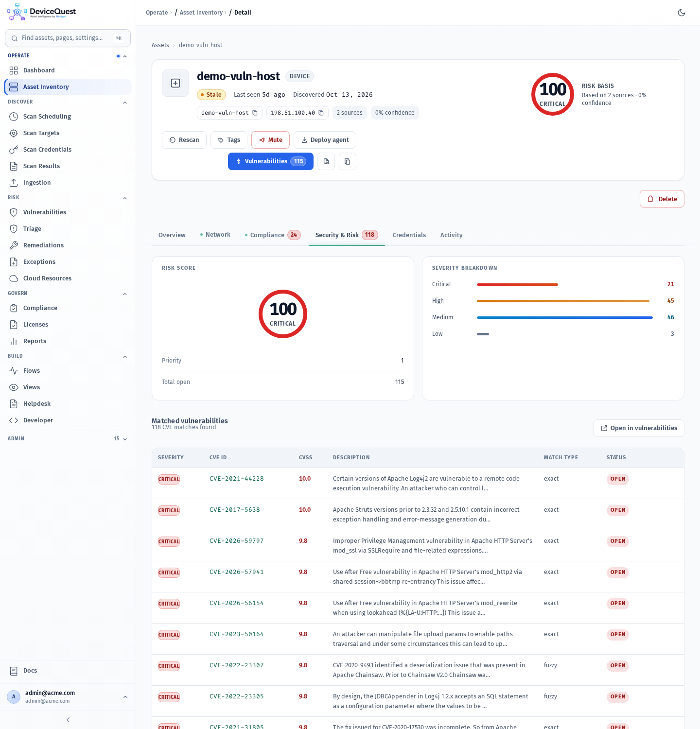Delete the asset
Screen dimensions: 700x729
pos(662,199)
